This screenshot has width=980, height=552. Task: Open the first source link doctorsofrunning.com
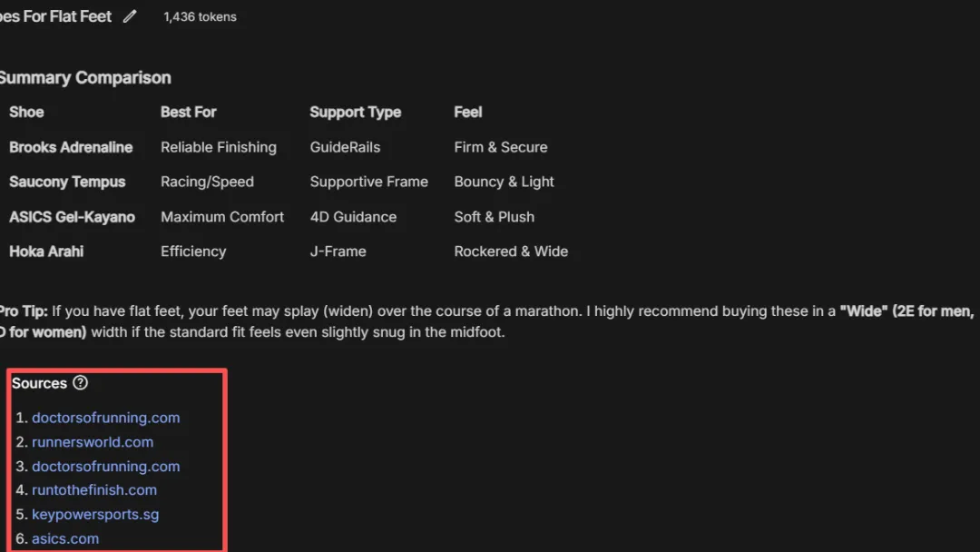[x=105, y=418]
